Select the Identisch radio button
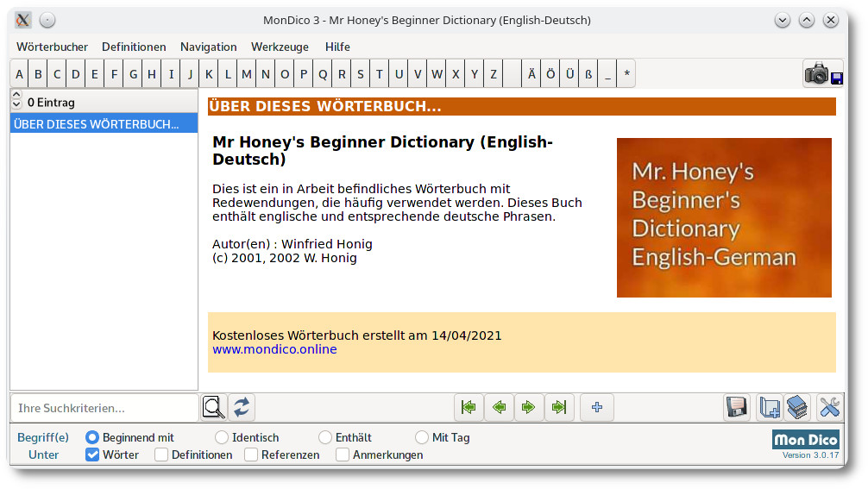Image resolution: width=868 pixels, height=489 pixels. 222,437
